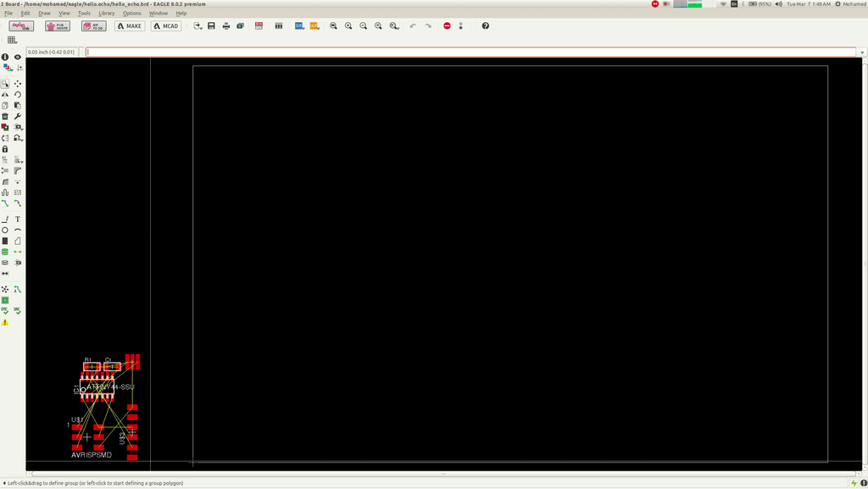Select the Mark origin tool
The height and width of the screenshot is (489, 868).
pyautogui.click(x=19, y=68)
